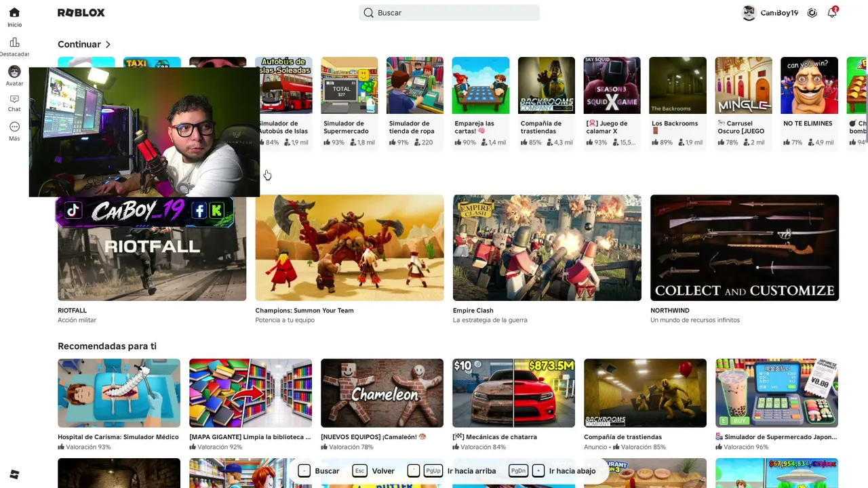Click the "Un mundo de recursos infinitos" subtitle
Screen dimensions: 868x488
click(x=695, y=320)
